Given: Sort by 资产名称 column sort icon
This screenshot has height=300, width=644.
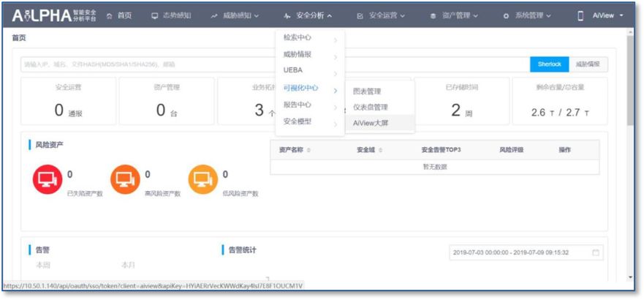Looking at the screenshot, I should click(x=308, y=150).
